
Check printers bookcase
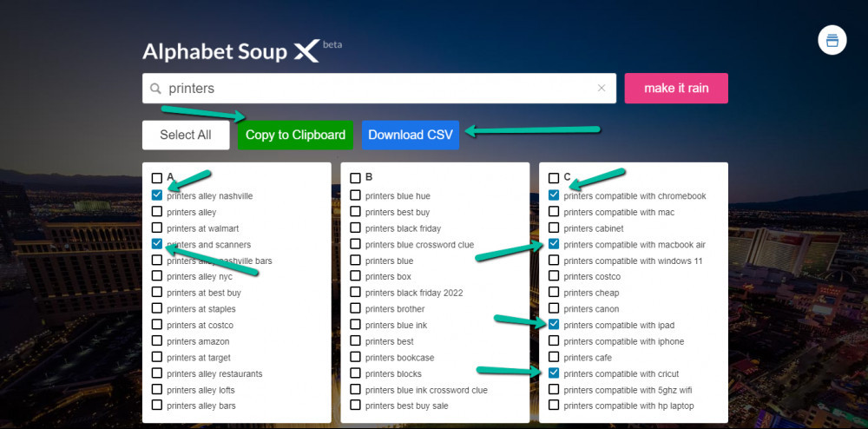tap(355, 356)
